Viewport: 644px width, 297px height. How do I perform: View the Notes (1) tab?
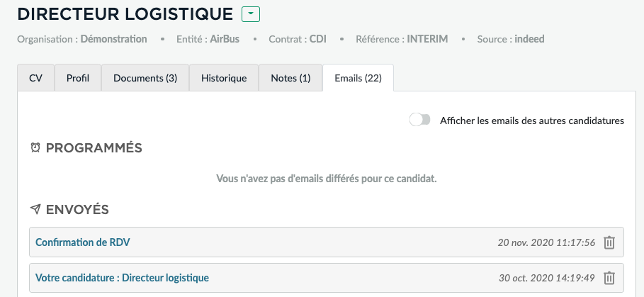290,78
